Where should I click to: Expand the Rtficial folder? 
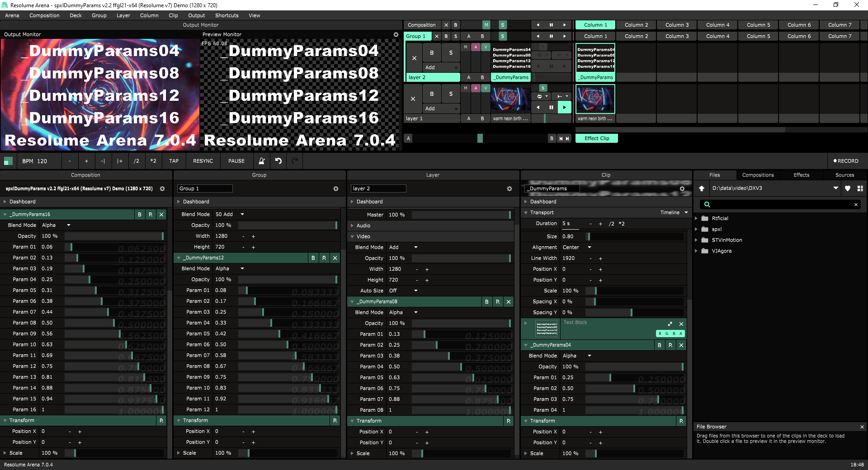point(696,218)
